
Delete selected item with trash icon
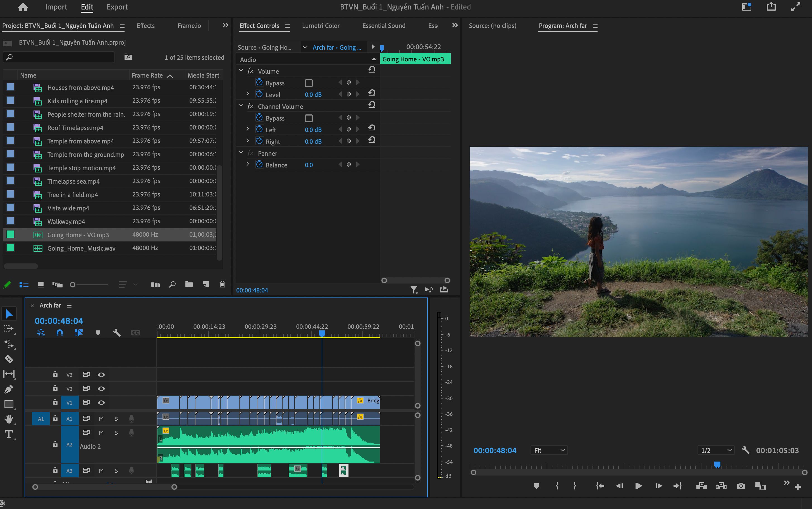[222, 284]
